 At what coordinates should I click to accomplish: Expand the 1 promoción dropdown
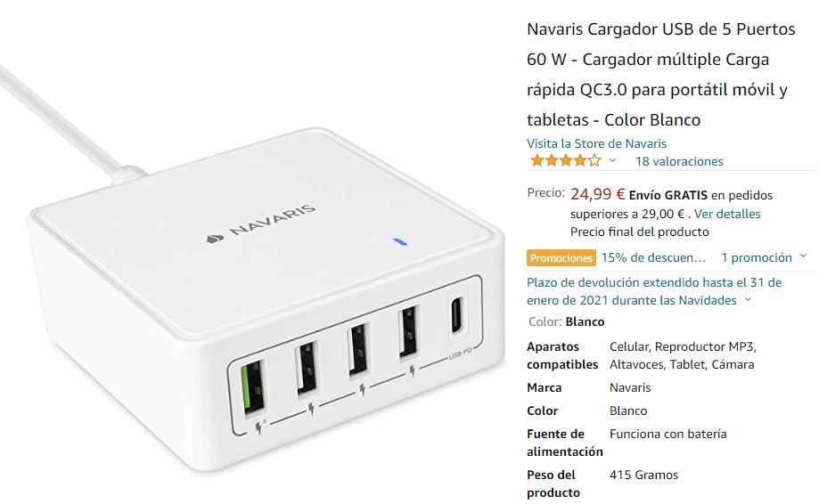765,257
